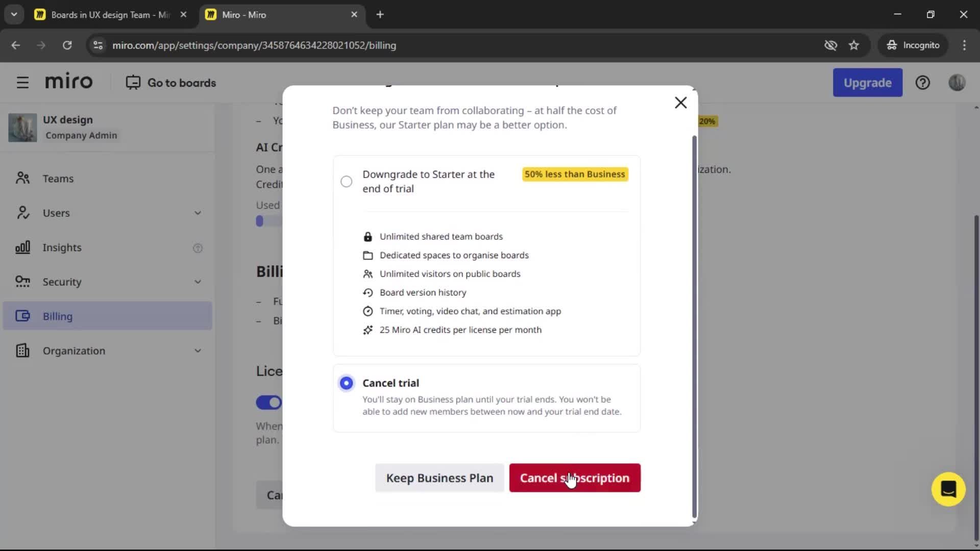The height and width of the screenshot is (551, 980).
Task: Click the visitors people icon in list
Action: point(367,274)
